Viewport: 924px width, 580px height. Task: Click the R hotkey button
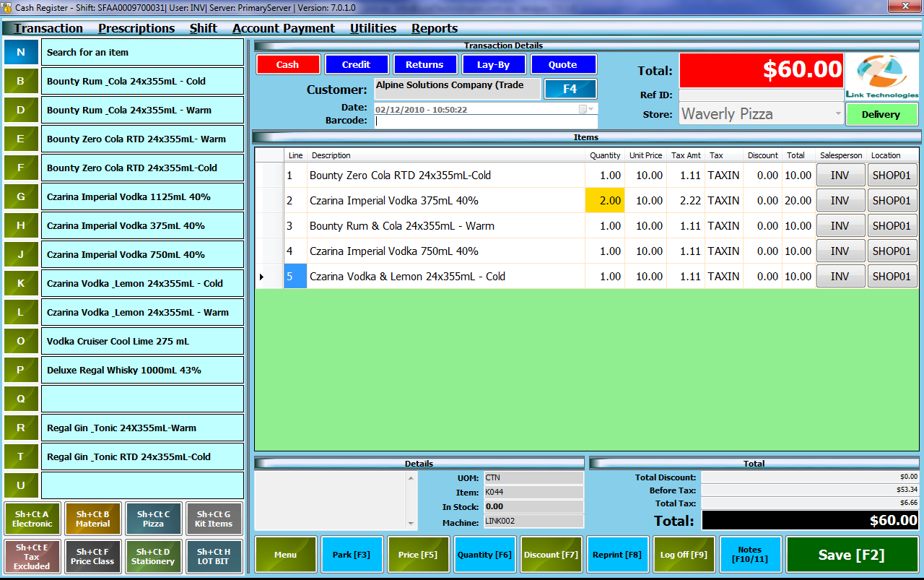(x=21, y=428)
